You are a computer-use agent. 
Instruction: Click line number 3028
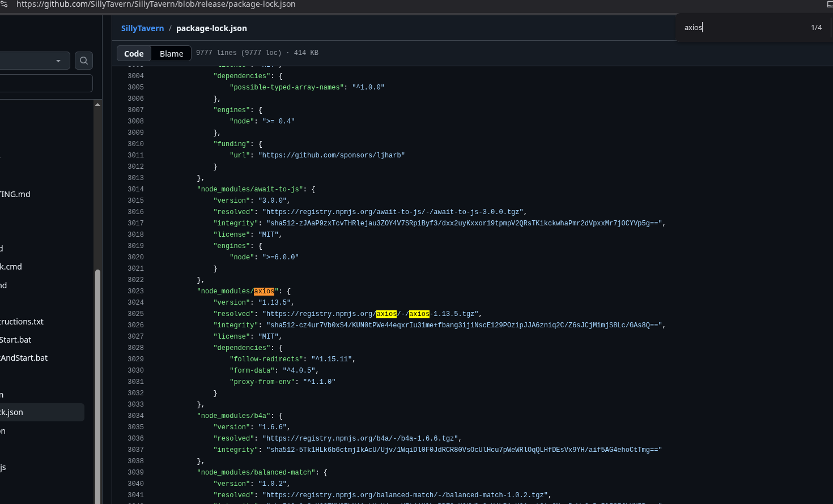[x=136, y=348]
